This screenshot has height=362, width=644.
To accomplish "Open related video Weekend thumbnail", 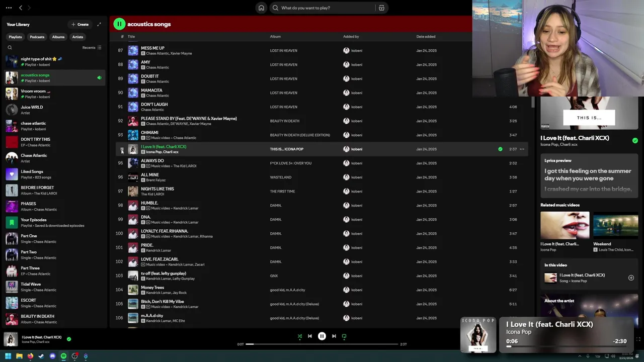I will click(x=616, y=225).
